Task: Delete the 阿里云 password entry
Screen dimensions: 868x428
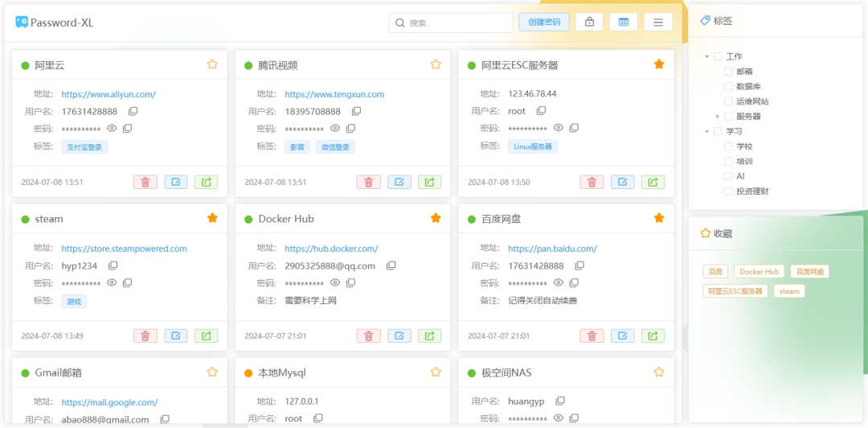Action: coord(145,182)
